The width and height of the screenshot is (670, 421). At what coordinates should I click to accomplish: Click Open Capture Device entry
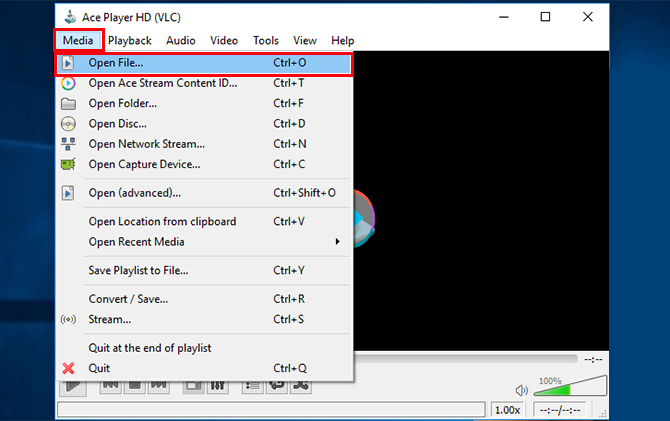coord(144,164)
